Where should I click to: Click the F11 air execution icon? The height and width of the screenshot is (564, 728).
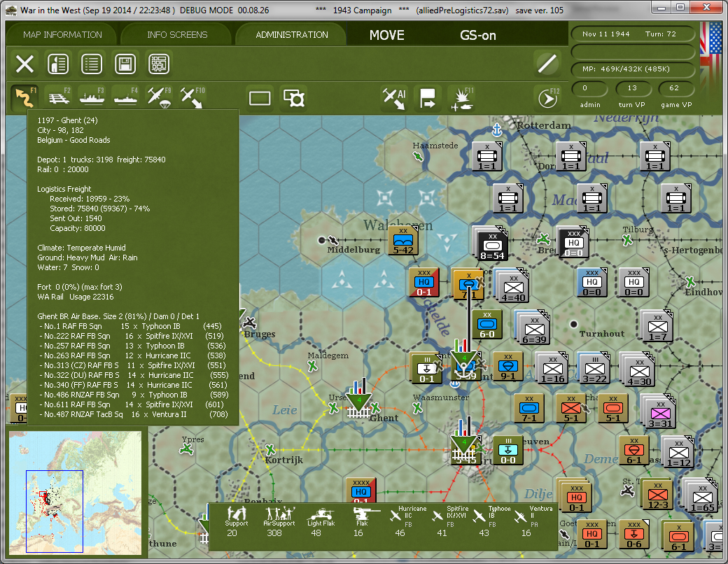461,99
